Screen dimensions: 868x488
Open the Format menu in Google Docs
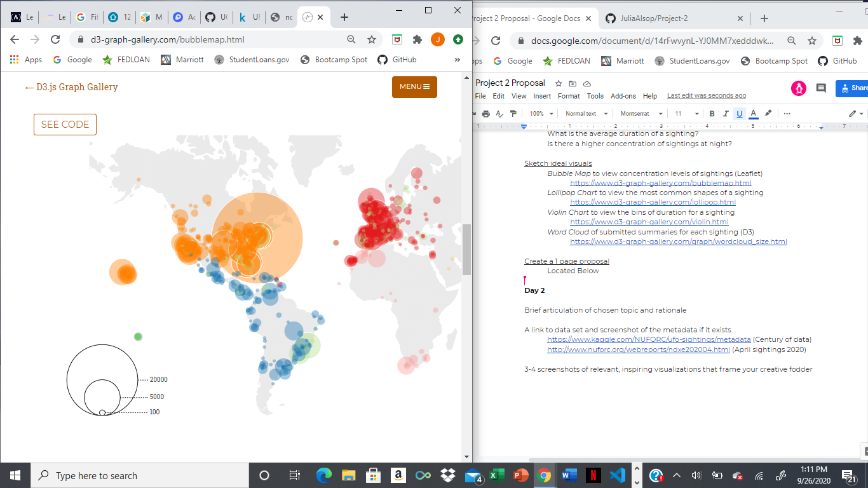569,96
